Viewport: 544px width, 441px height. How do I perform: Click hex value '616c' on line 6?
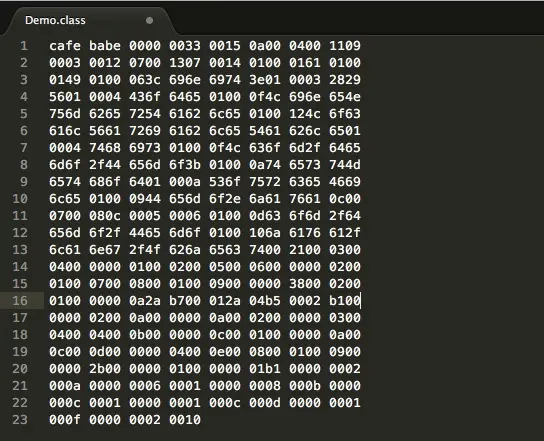(x=65, y=130)
